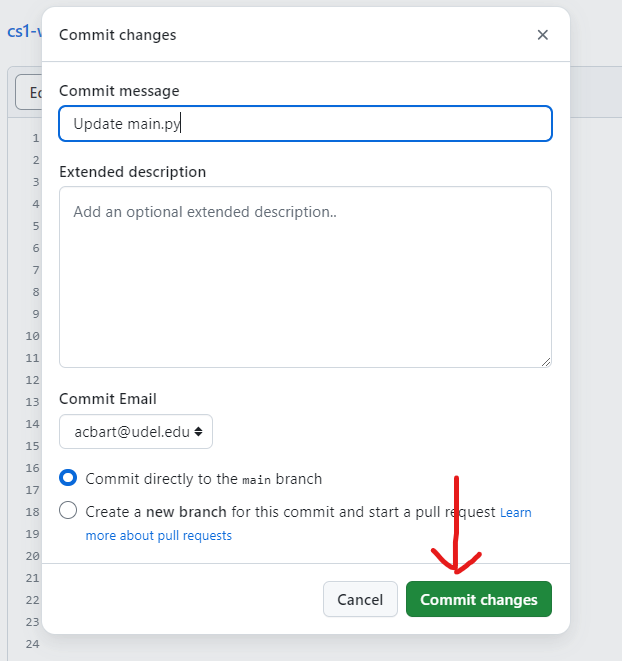Close the Commit changes dialog with X
The image size is (622, 661).
542,35
